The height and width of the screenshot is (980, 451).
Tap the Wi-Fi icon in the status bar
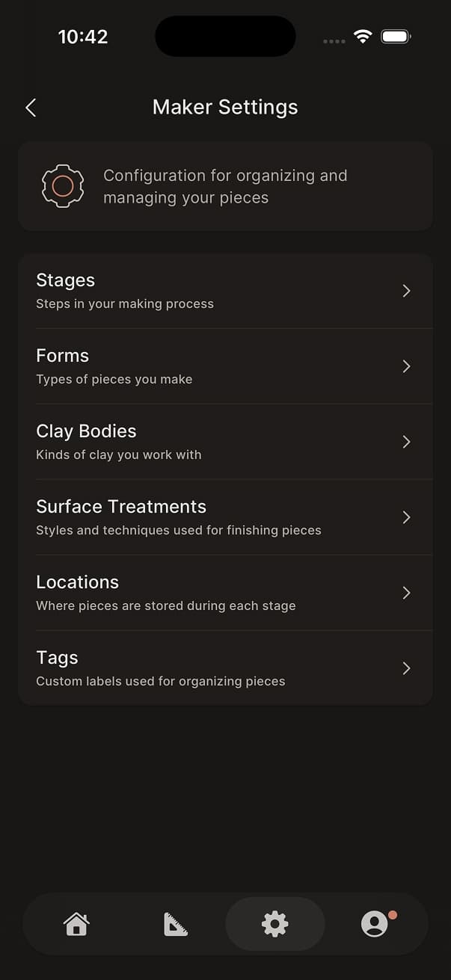tap(363, 35)
